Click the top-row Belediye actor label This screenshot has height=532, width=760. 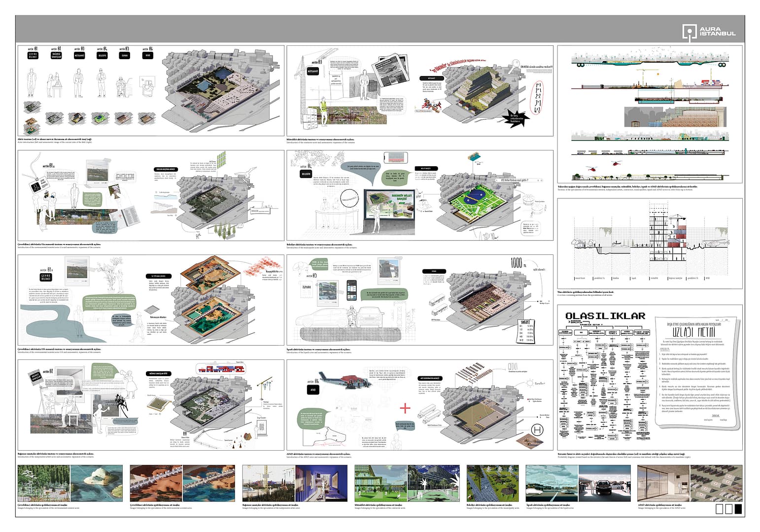(x=103, y=56)
